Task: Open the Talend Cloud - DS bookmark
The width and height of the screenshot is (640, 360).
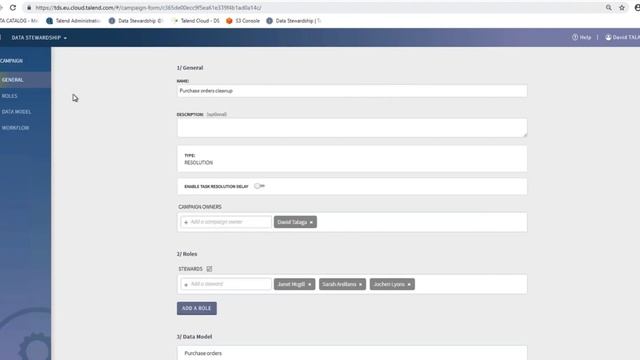Action: [196, 21]
